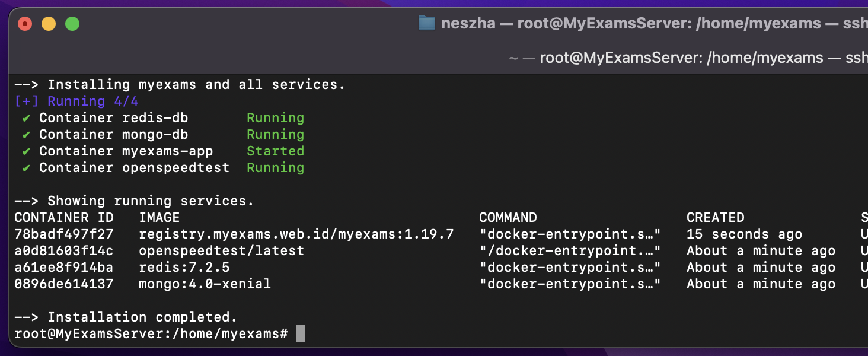Click image 'redis:7.2.5'
Viewport: 868px width, 356px height.
[184, 268]
